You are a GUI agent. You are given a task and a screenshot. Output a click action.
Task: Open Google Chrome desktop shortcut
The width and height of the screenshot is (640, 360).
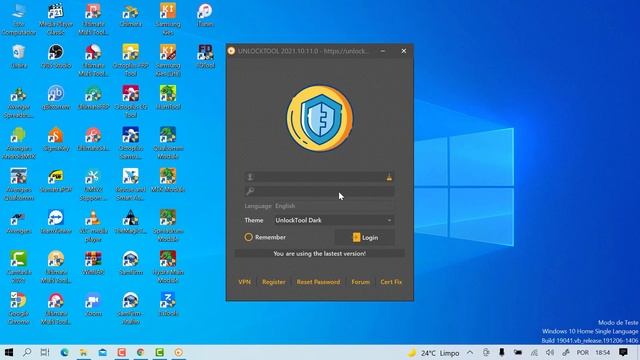point(19,309)
